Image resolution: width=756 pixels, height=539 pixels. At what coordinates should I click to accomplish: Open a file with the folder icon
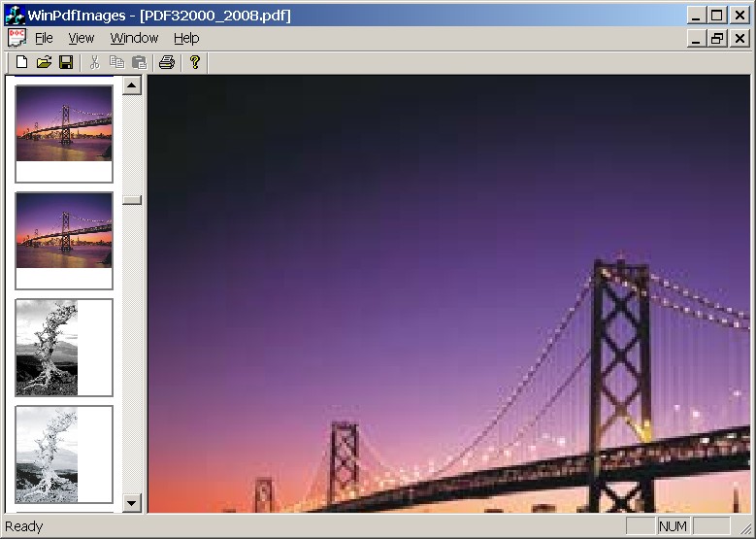click(44, 63)
